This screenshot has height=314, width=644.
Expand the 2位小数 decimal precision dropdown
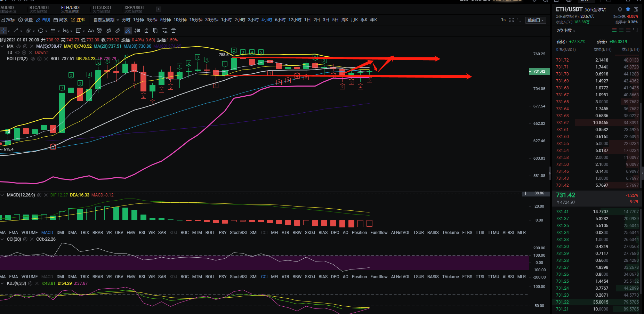[566, 31]
